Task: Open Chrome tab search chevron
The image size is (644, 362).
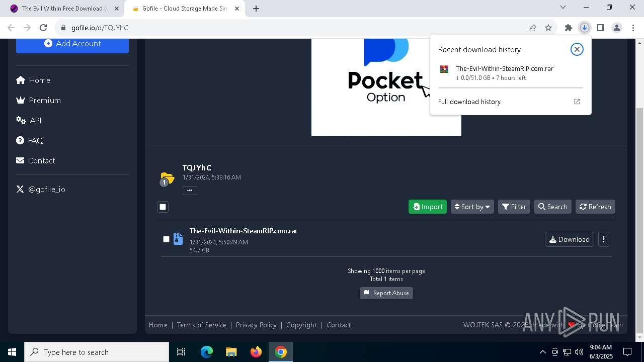Action: coord(563,7)
